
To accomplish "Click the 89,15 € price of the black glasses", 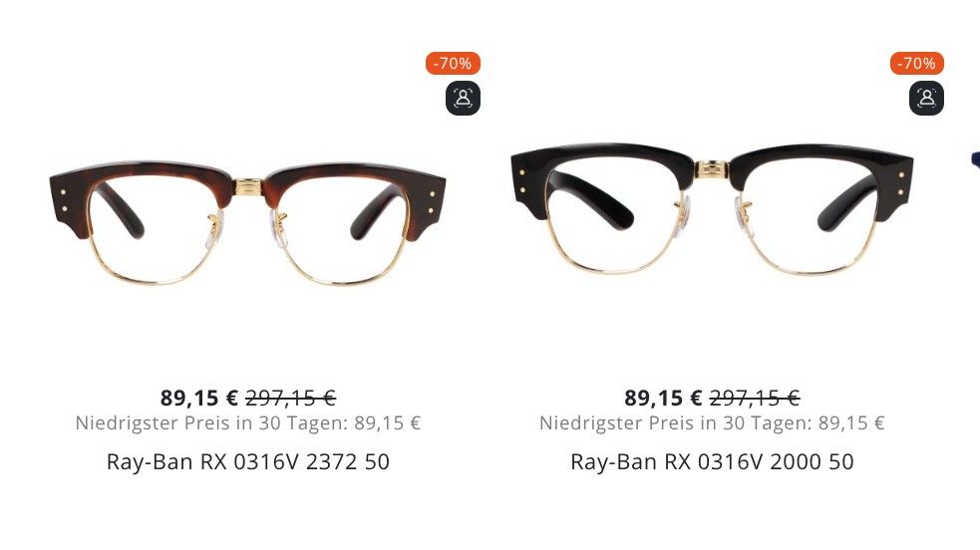I will [663, 398].
